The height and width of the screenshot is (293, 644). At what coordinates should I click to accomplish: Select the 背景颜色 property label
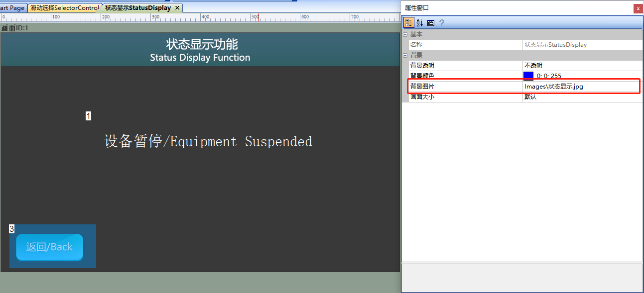coord(422,76)
